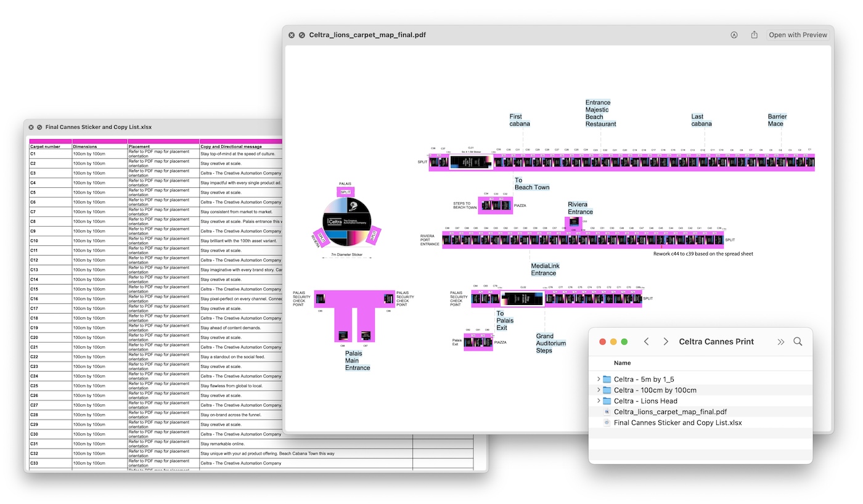Click the "Barrier Mace" label on the map

pos(777,120)
